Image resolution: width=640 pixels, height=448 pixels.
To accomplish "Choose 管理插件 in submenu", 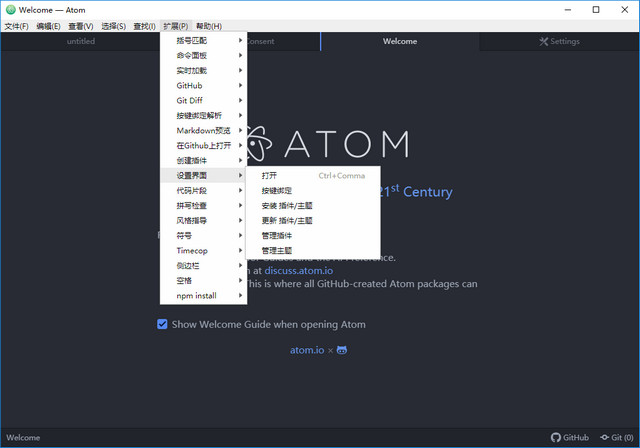I will (x=313, y=236).
